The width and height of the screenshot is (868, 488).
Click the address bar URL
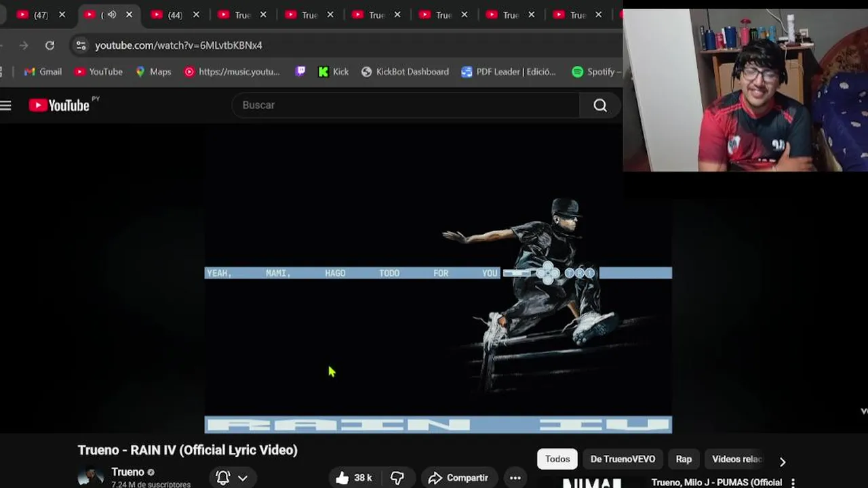click(x=178, y=45)
